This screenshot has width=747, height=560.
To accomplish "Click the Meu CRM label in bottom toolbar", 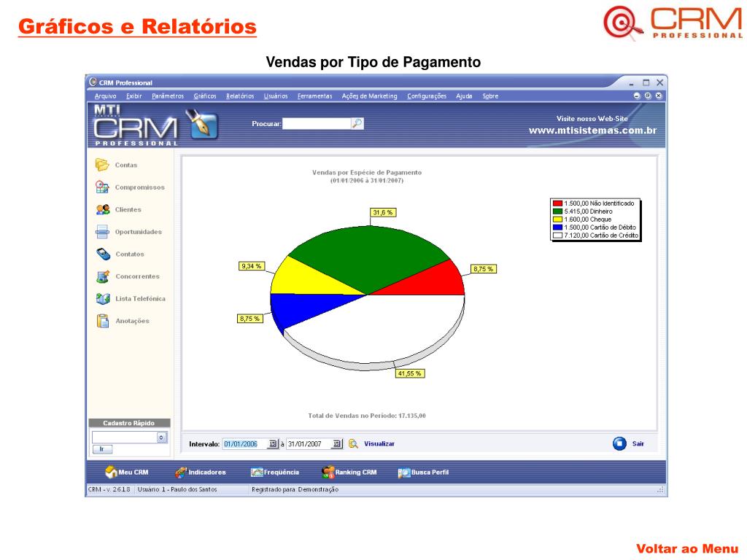I will 133,472.
